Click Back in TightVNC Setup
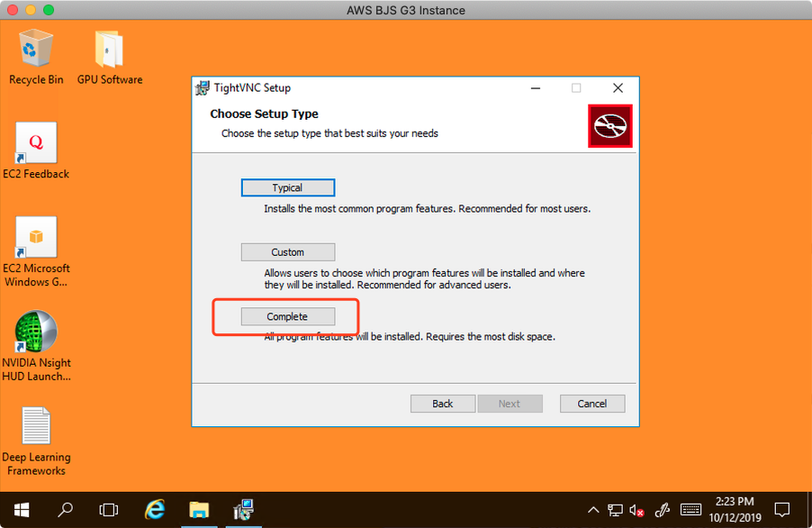Image resolution: width=812 pixels, height=528 pixels. tap(443, 404)
